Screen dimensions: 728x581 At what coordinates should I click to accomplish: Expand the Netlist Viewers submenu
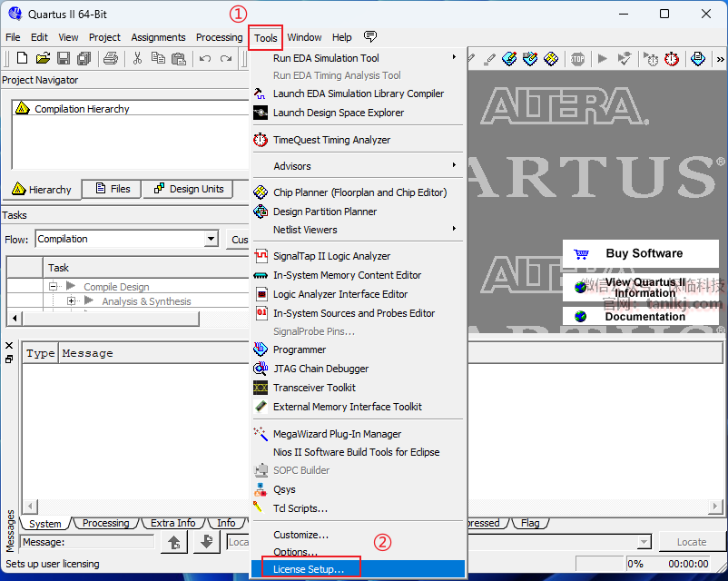point(305,230)
